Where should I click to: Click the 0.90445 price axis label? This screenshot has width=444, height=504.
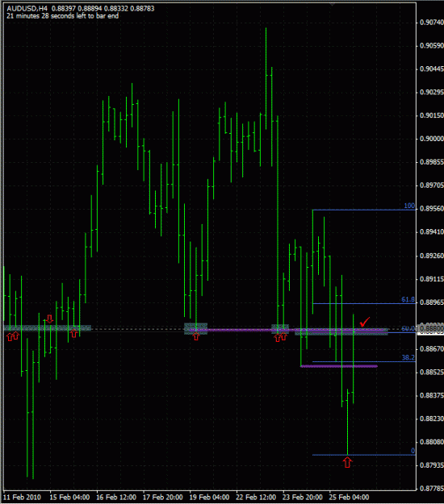coord(432,69)
